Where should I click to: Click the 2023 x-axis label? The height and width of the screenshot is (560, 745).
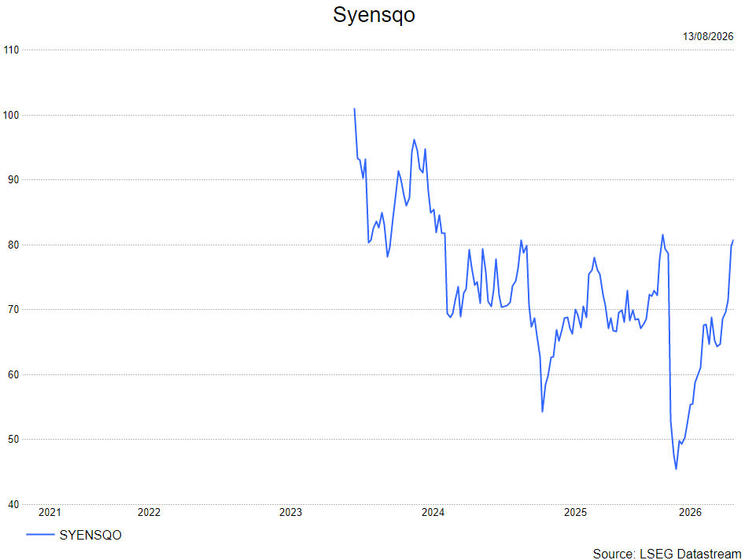coord(290,512)
